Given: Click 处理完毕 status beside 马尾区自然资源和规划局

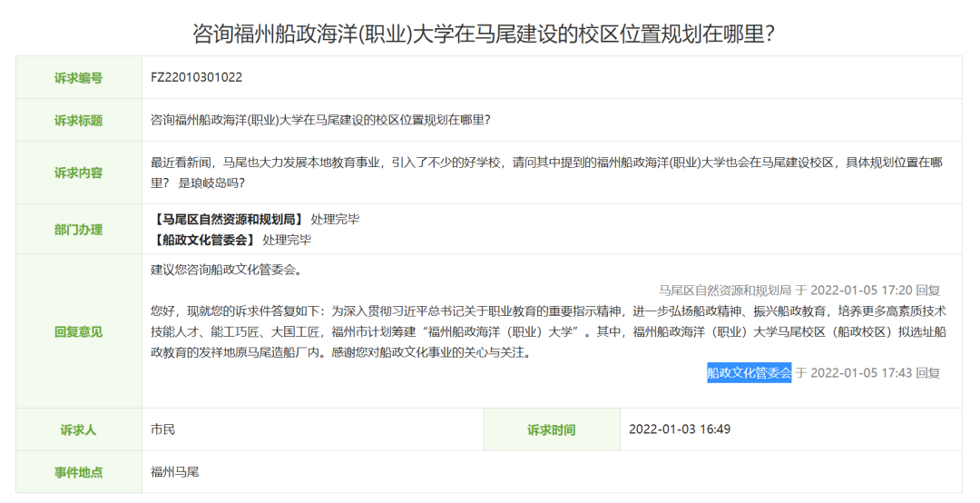Looking at the screenshot, I should 335,220.
